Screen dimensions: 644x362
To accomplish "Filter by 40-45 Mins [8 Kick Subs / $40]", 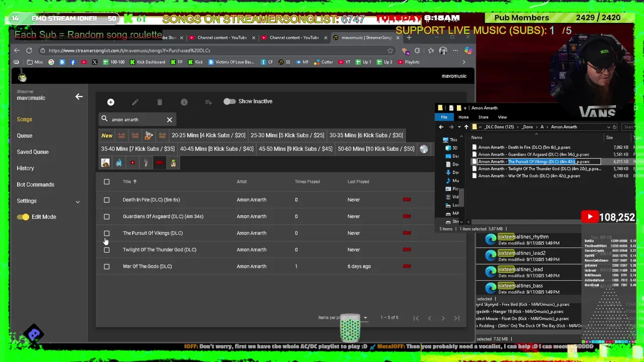I will point(217,149).
